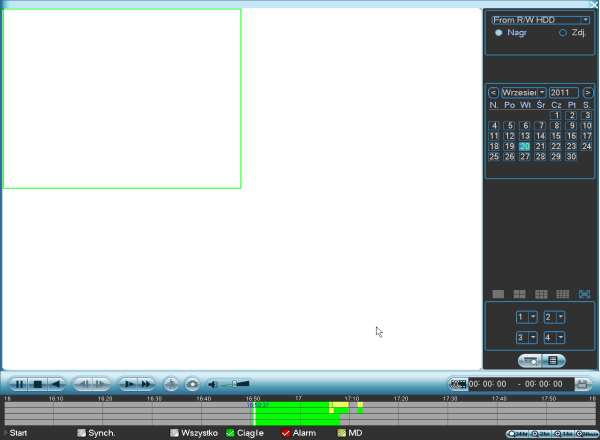Toggle the Wszystko checkbox
The image size is (600, 440).
(174, 433)
